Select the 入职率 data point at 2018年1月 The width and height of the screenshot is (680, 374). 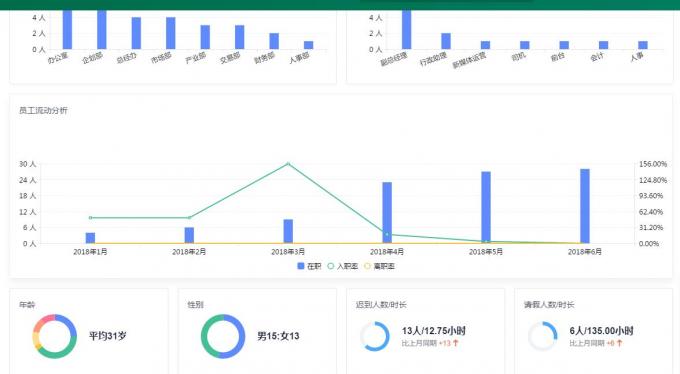point(90,218)
